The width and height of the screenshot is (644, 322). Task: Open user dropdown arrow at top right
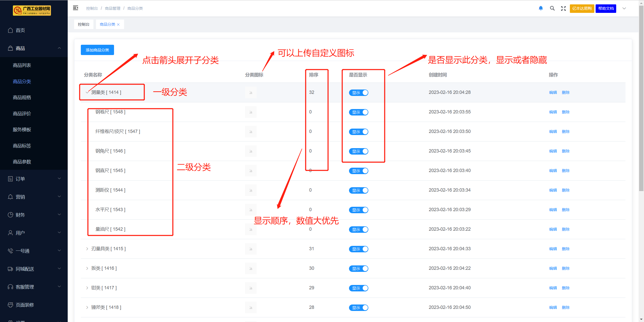click(624, 8)
